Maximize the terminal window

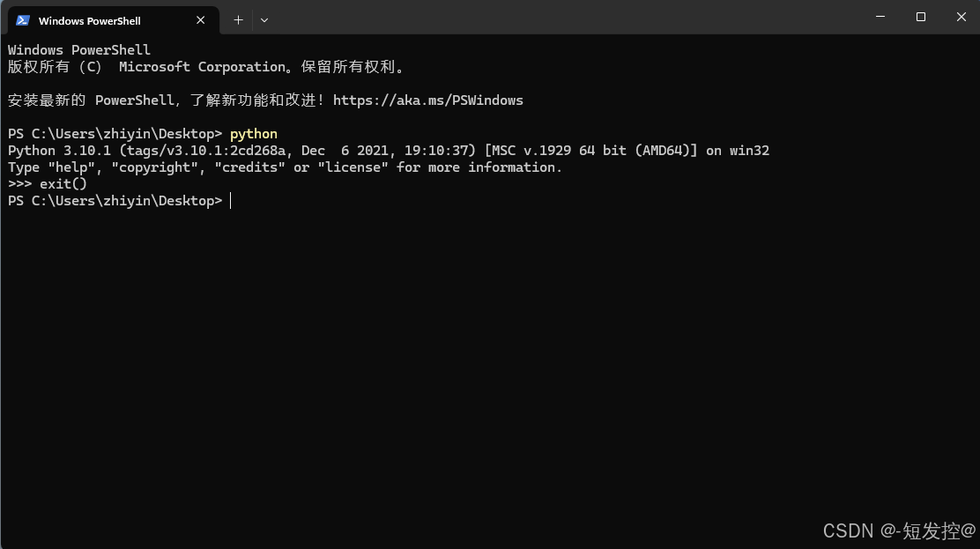click(920, 17)
